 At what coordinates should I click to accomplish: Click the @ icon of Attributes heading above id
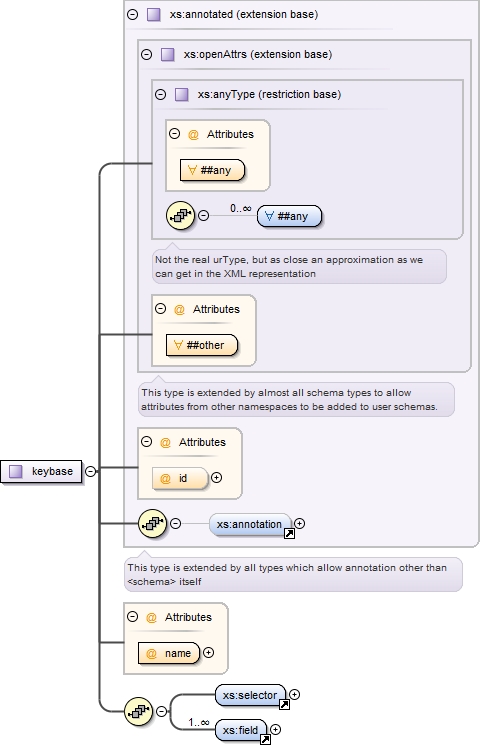coord(165,443)
